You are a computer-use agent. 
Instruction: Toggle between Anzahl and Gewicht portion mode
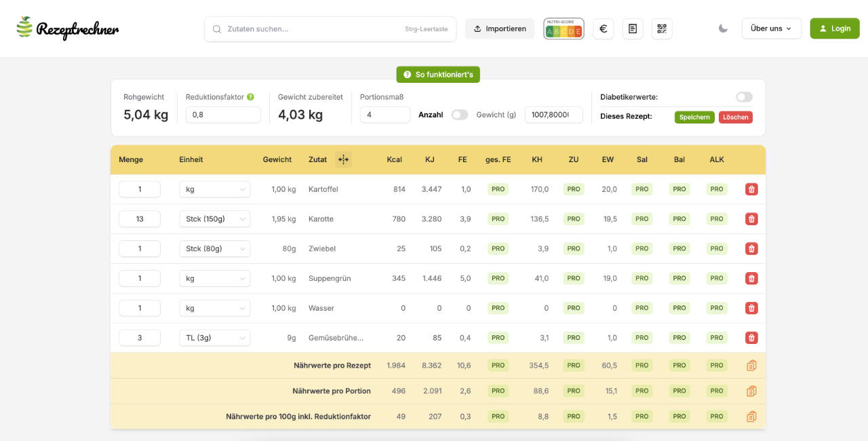click(460, 115)
